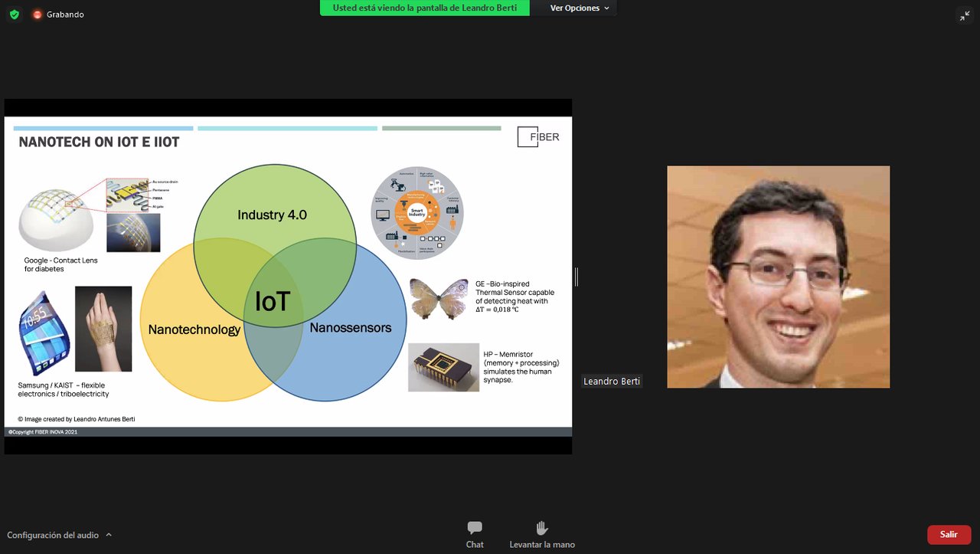Open the Ver Opciones dropdown
Viewport: 980px width, 554px height.
point(580,8)
